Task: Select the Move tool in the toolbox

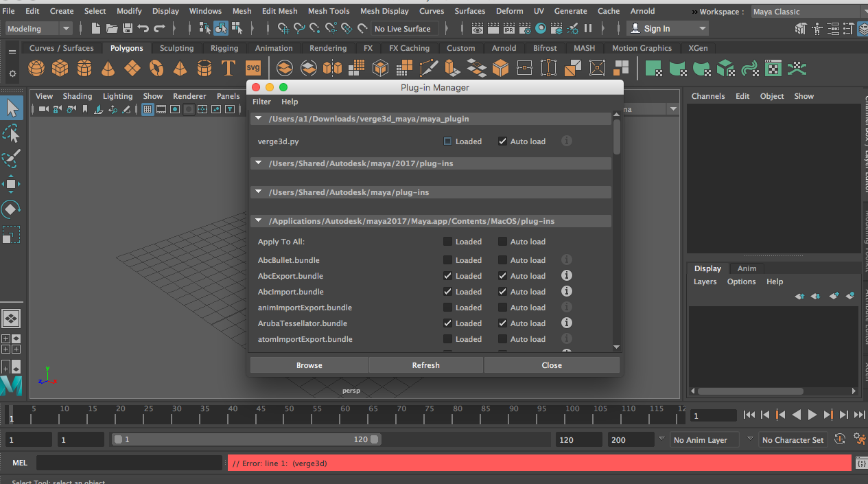Action: [x=12, y=183]
